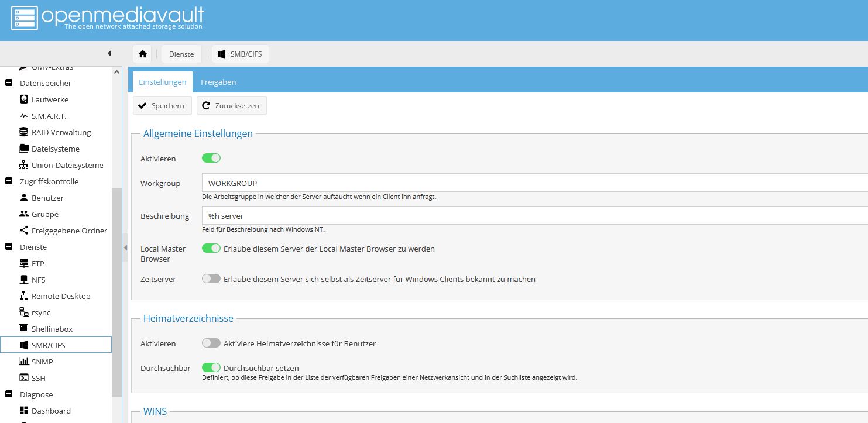Open Dienste in the breadcrumb
The width and height of the screenshot is (868, 423).
click(181, 54)
